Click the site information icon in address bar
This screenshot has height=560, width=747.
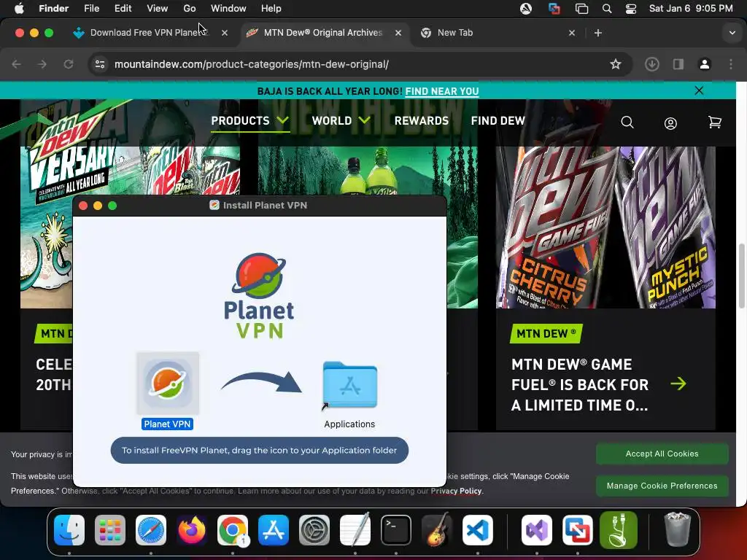[x=99, y=64]
